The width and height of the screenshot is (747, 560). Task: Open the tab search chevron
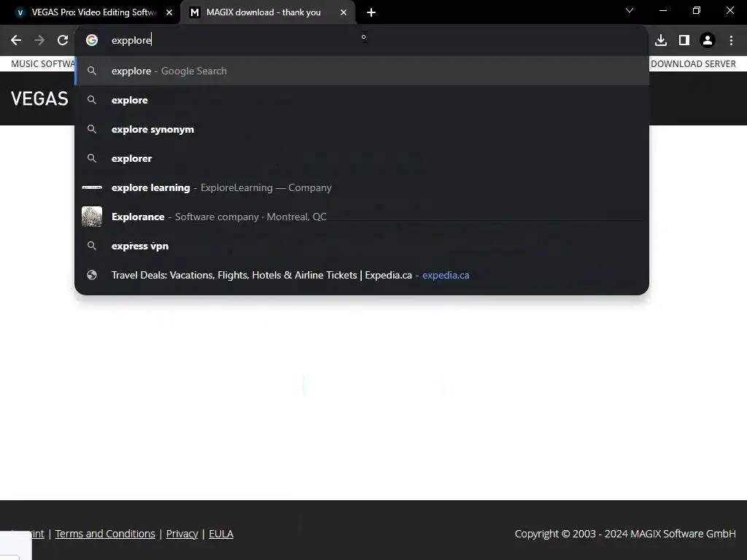(630, 10)
